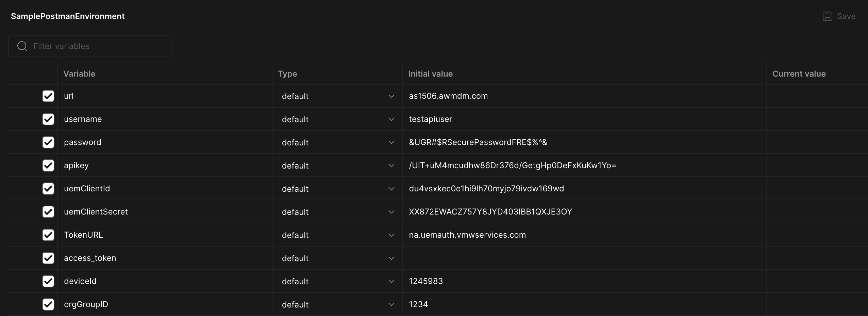Select the SamplePostmanEnvironment title
868x316 pixels.
tap(68, 16)
